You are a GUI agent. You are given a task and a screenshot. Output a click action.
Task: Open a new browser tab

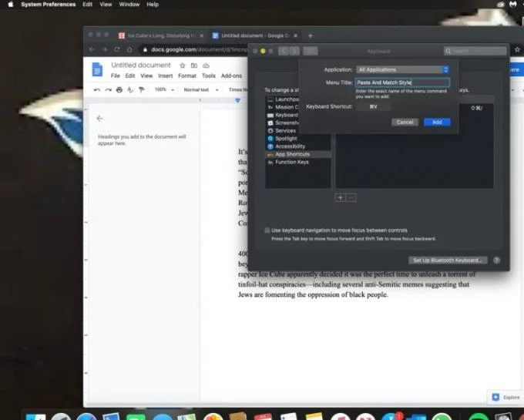coord(310,35)
